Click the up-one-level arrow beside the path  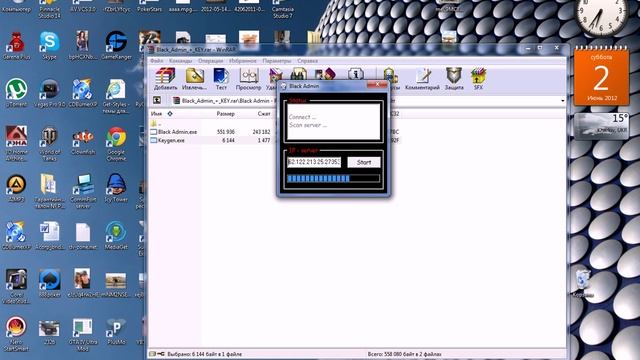click(157, 100)
